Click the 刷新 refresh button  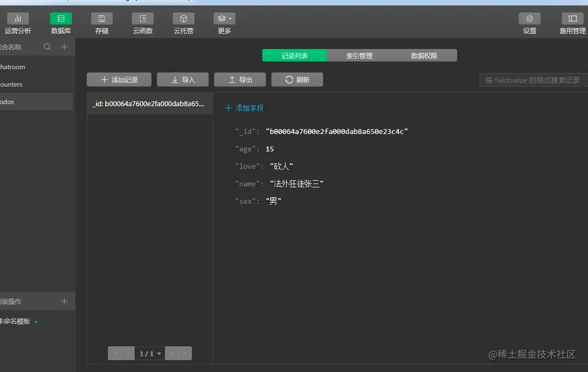coord(297,80)
